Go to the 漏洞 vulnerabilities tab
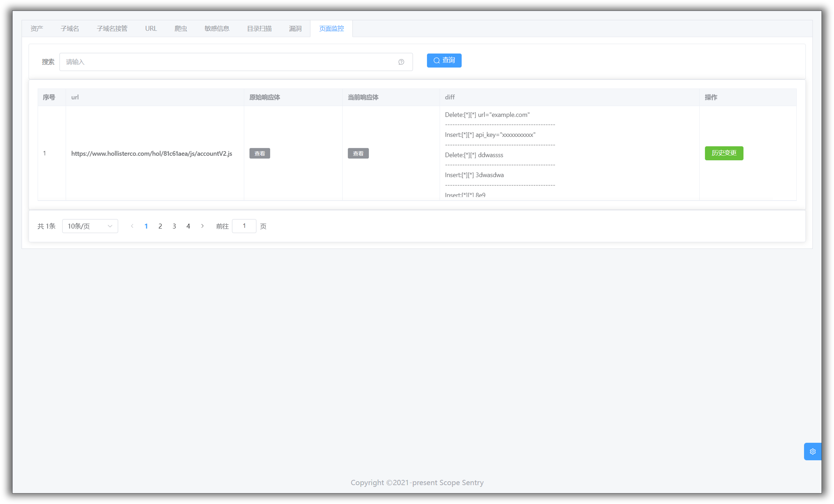Viewport: 834px width, 504px height. tap(295, 29)
